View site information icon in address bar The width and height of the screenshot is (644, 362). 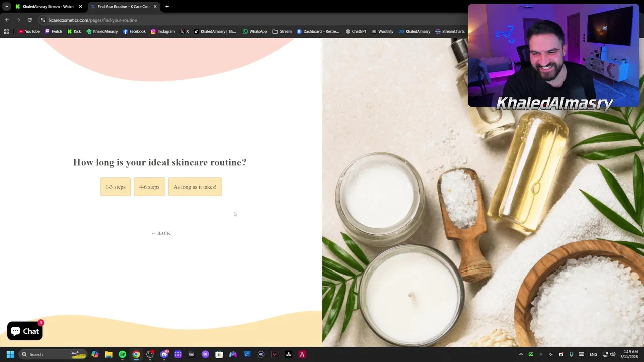point(43,20)
